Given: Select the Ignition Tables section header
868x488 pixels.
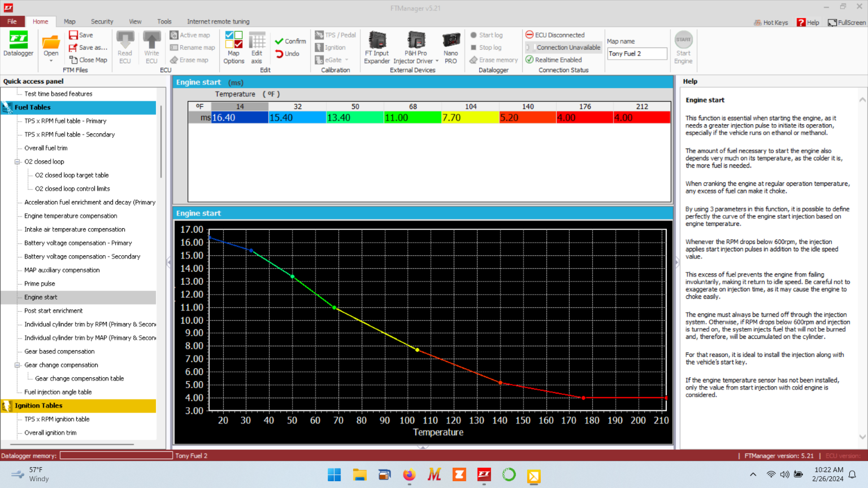Looking at the screenshot, I should tap(79, 406).
